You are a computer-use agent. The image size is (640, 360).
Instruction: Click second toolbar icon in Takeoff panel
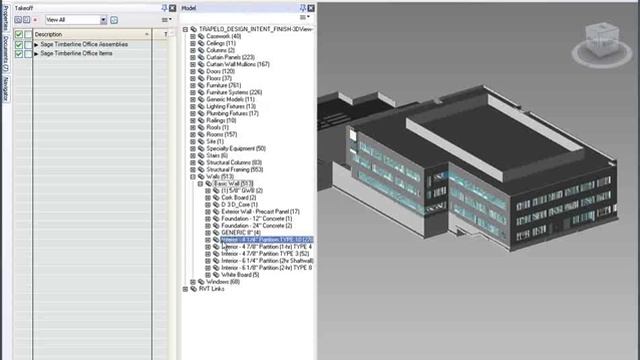(26, 20)
